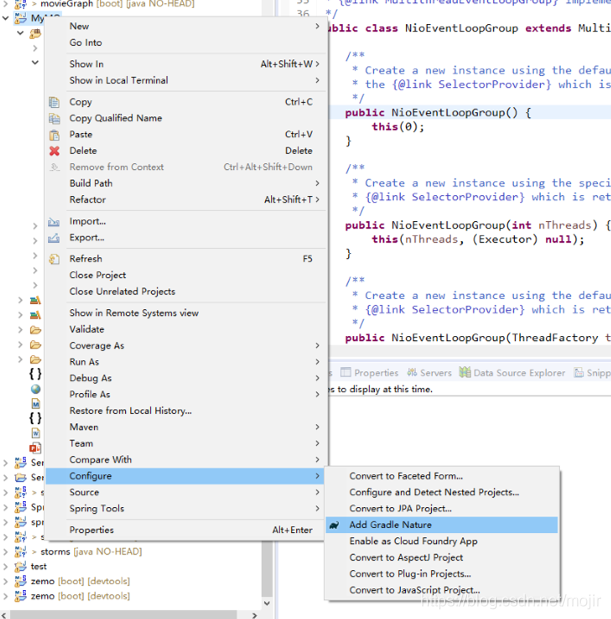Viewport: 611px width, 619px height.
Task: Select Close Project
Action: click(186, 275)
